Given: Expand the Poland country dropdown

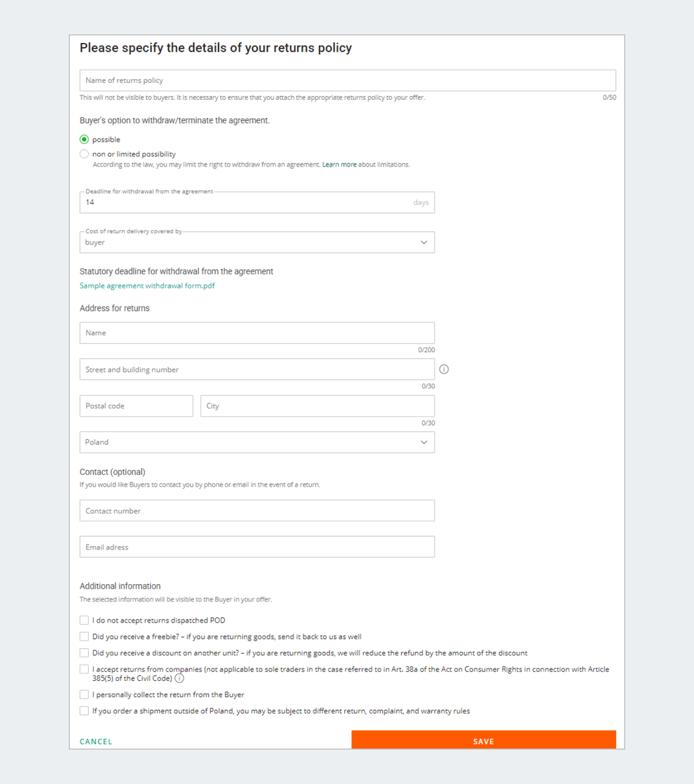Looking at the screenshot, I should [257, 442].
